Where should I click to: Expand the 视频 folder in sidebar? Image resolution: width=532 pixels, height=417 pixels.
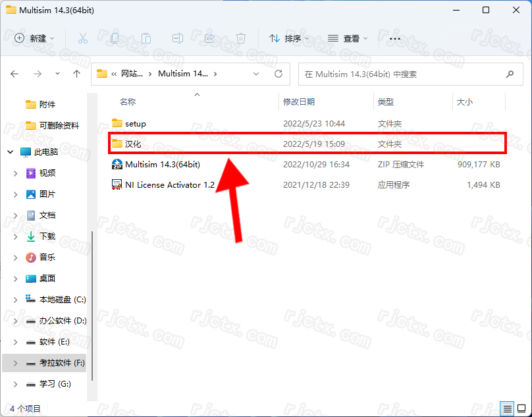click(x=16, y=173)
